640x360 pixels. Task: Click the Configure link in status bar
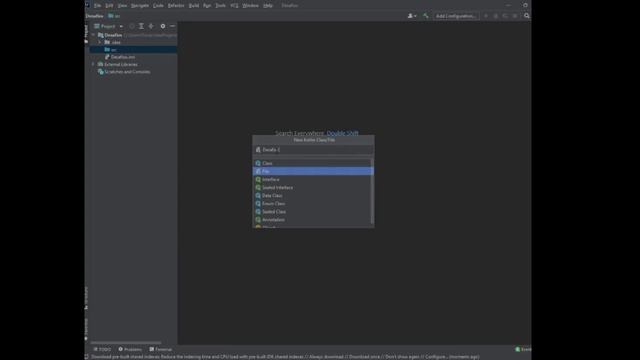tap(435, 357)
